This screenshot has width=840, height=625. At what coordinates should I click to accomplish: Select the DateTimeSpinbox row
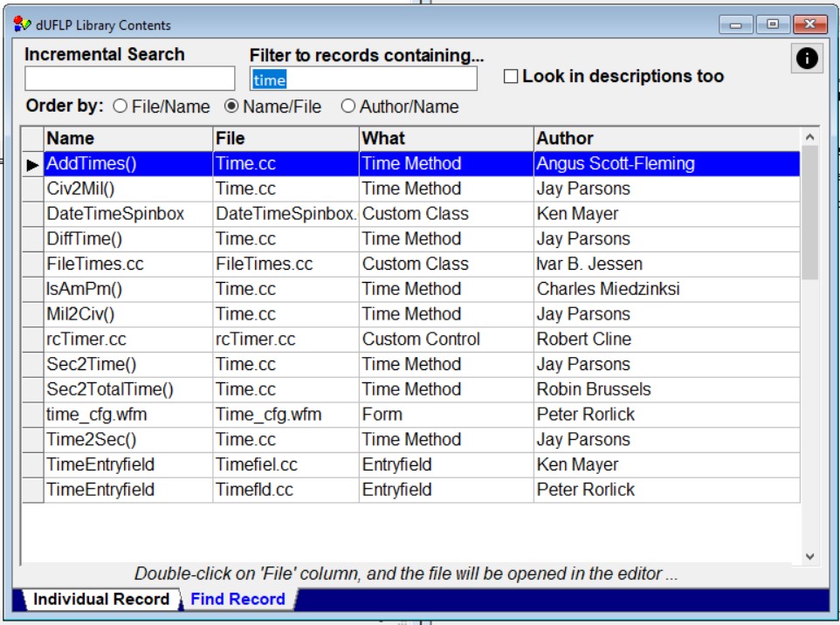pyautogui.click(x=115, y=214)
